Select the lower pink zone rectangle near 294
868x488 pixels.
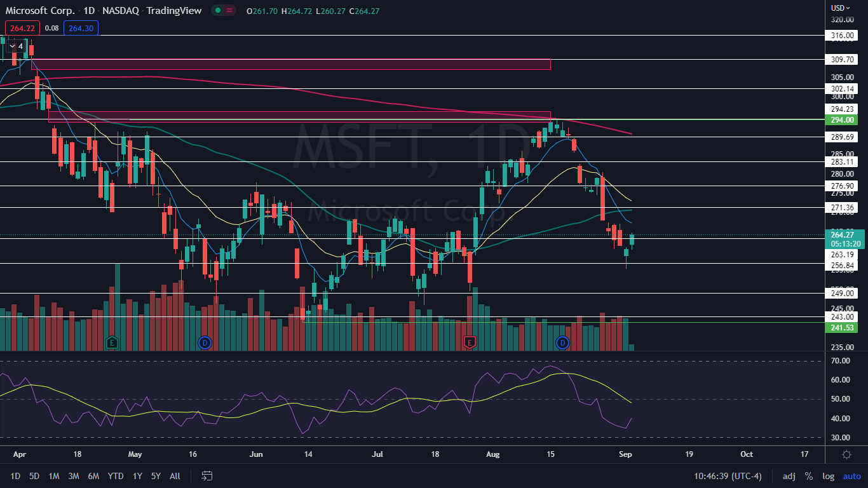tap(299, 116)
